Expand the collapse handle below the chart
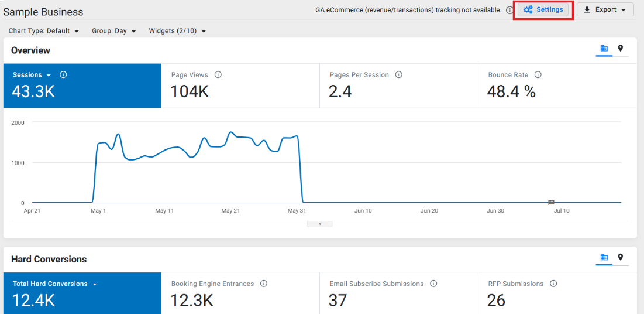The image size is (644, 314). [x=320, y=224]
